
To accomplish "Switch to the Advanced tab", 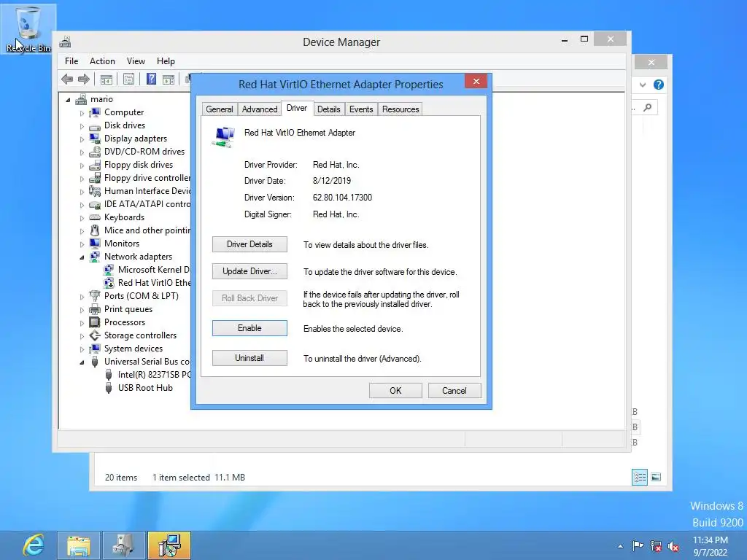I will pos(260,109).
